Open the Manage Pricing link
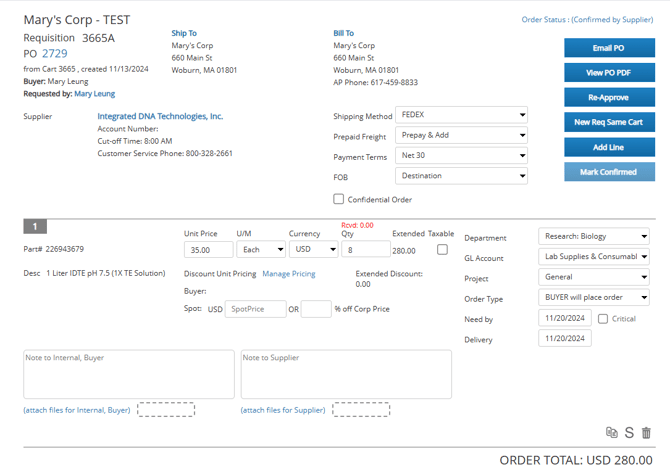This screenshot has height=470, width=670. tap(288, 273)
